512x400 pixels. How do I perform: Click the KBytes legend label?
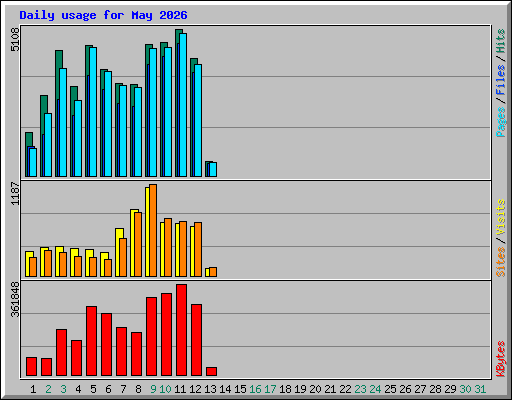(501, 359)
